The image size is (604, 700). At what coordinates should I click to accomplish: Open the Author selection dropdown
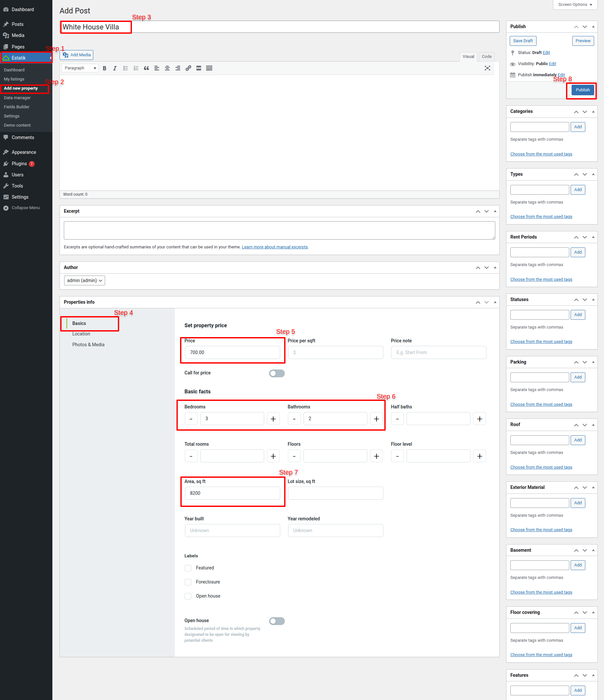pyautogui.click(x=84, y=280)
